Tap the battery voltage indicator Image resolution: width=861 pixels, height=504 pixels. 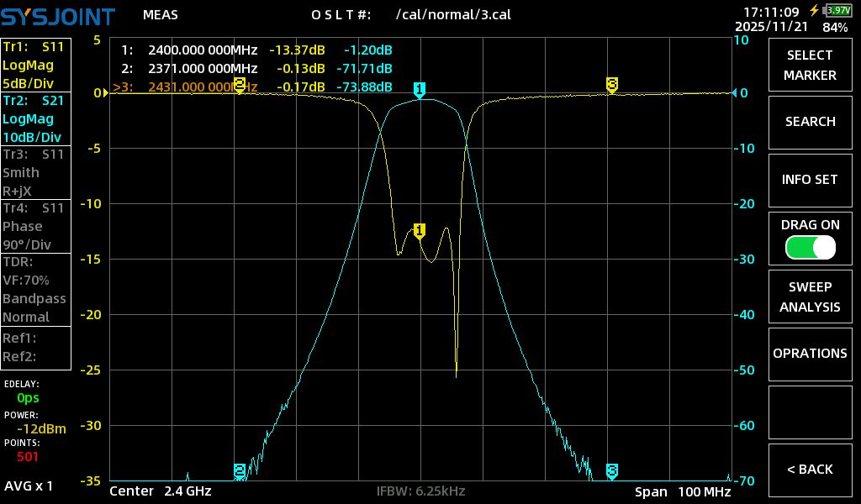click(837, 10)
